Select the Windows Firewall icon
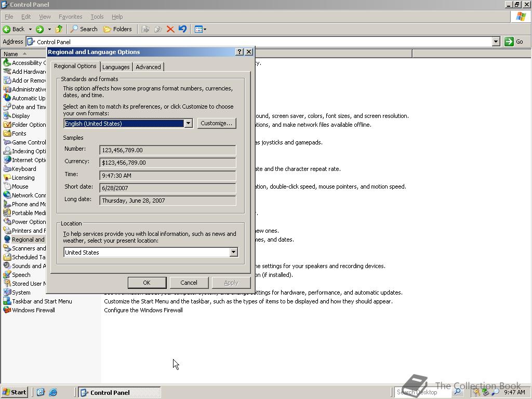The height and width of the screenshot is (399, 532). pyautogui.click(x=7, y=310)
